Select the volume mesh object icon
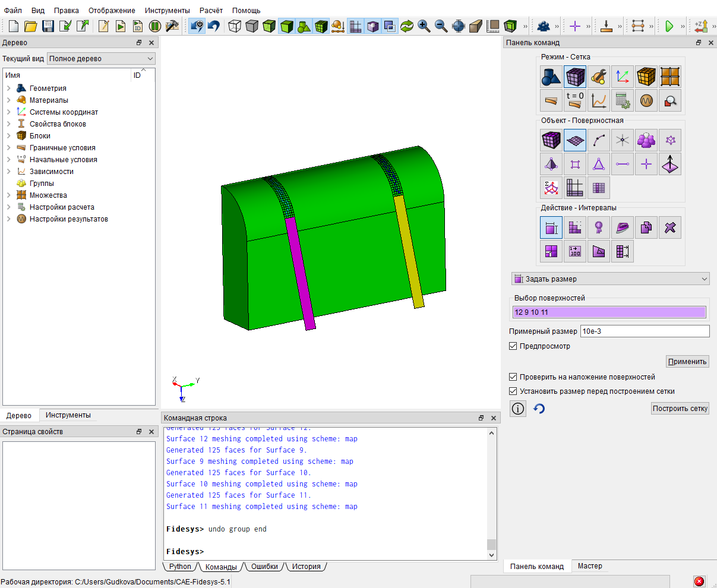 [x=551, y=140]
